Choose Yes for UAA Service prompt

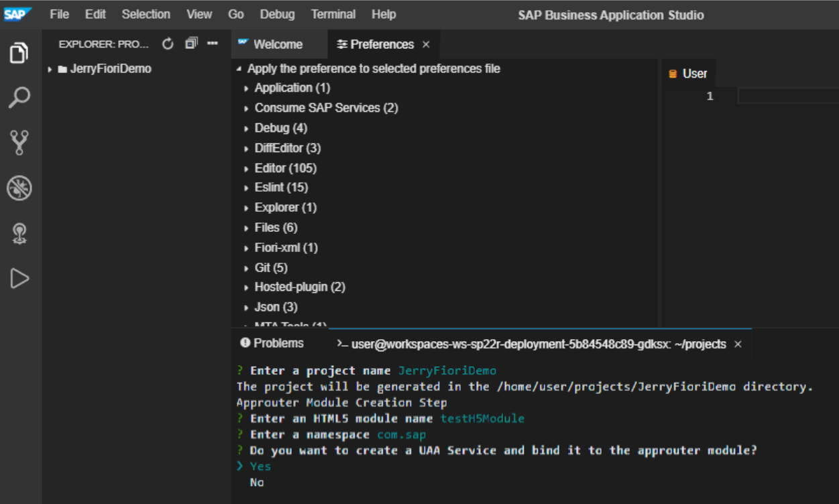tap(260, 466)
